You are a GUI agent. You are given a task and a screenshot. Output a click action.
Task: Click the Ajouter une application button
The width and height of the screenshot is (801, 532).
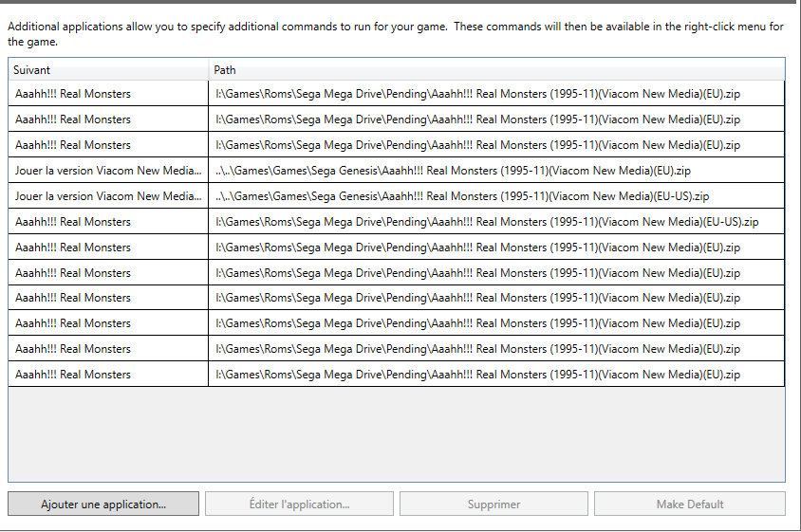click(x=103, y=504)
